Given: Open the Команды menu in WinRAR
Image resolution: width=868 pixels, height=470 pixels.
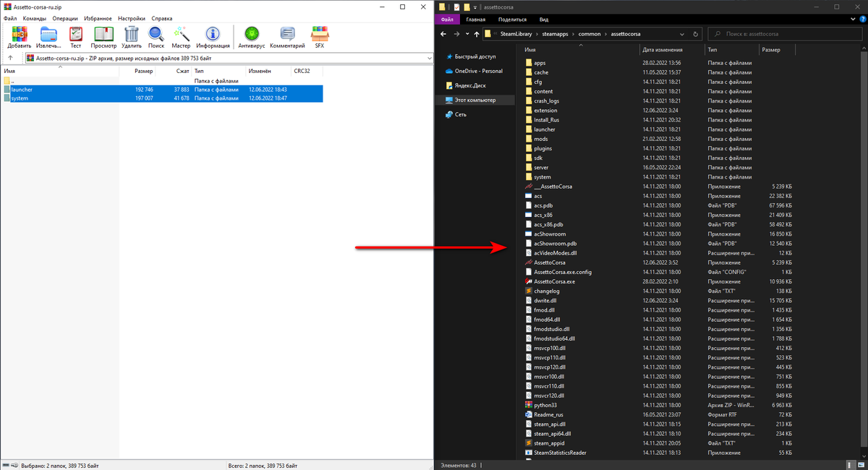Looking at the screenshot, I should [x=35, y=17].
